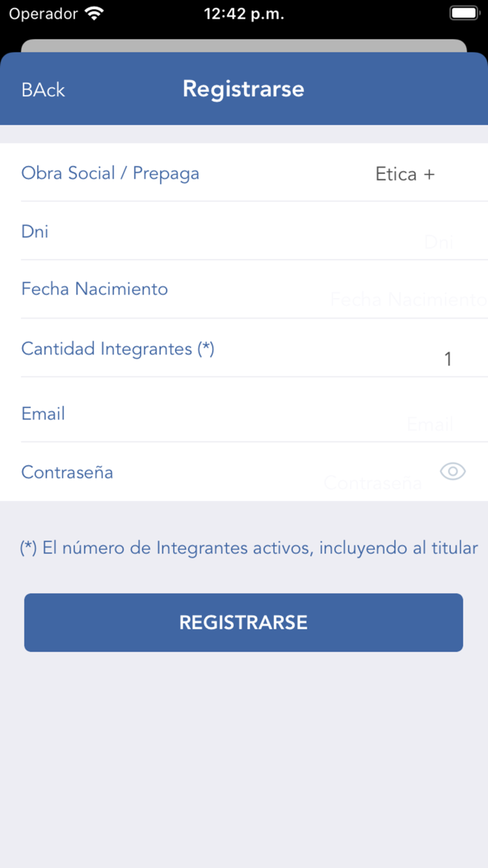
Task: Tap the battery indicator in the status bar
Action: (463, 12)
